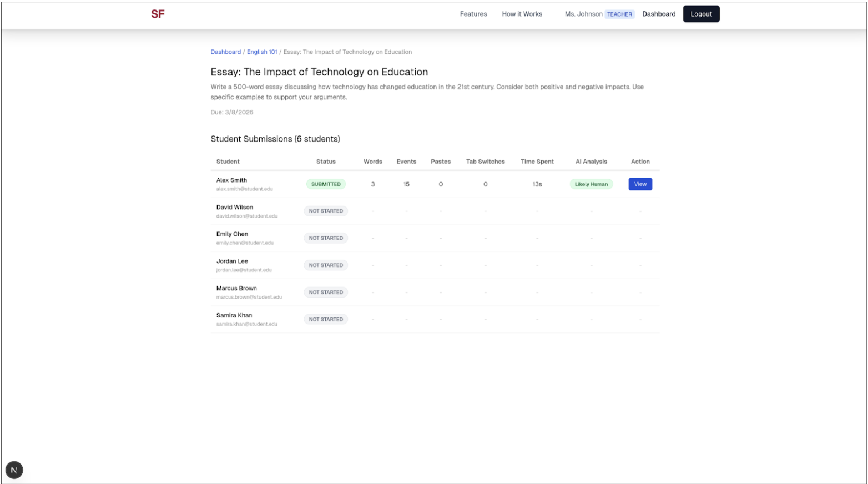This screenshot has width=868, height=484.
Task: Click Alex Smith's events count 15
Action: (406, 184)
